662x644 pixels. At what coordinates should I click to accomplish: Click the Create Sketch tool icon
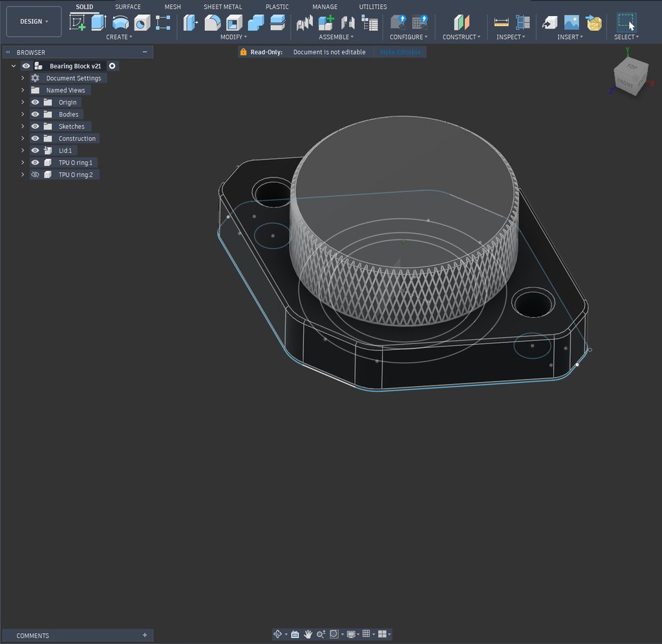78,23
